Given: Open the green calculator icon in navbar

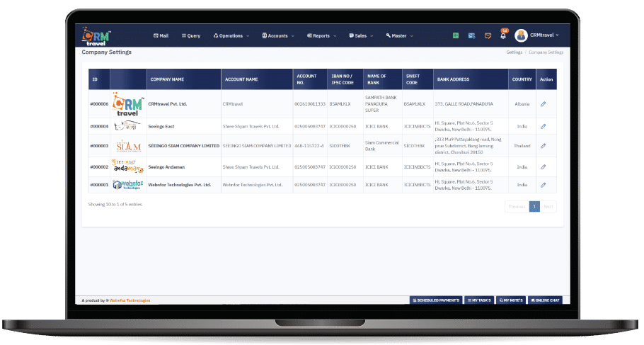Looking at the screenshot, I should pyautogui.click(x=456, y=35).
